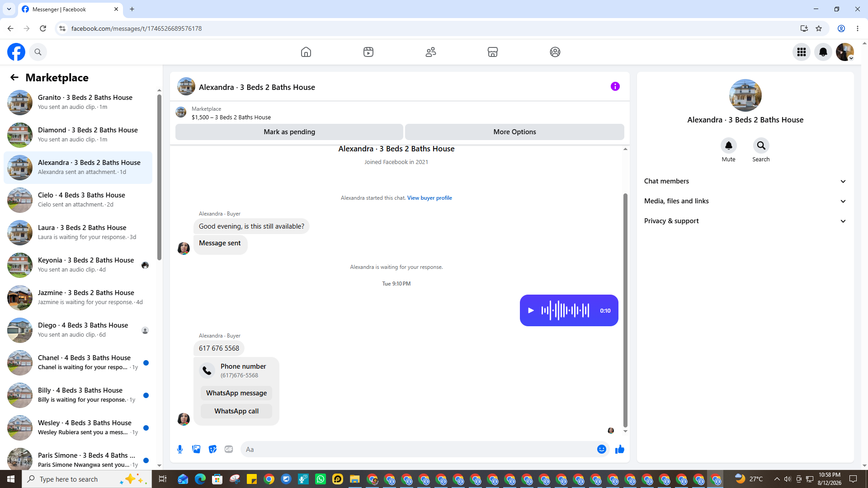Record a voice clip with the microphone
This screenshot has height=488, width=868.
pos(180,449)
